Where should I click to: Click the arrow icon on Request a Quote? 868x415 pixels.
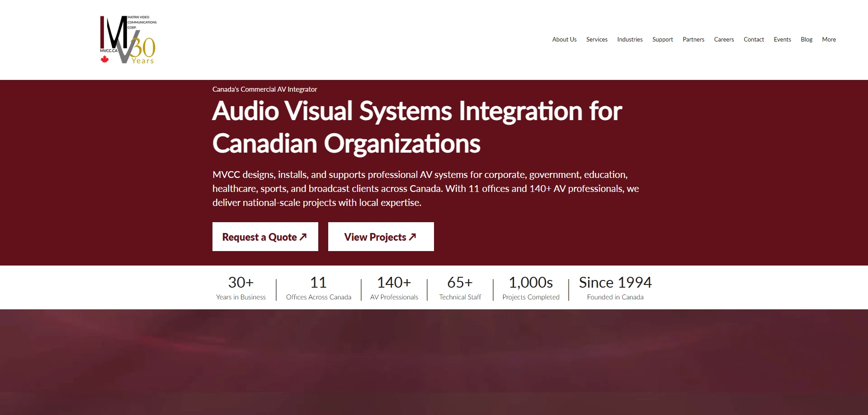(303, 237)
